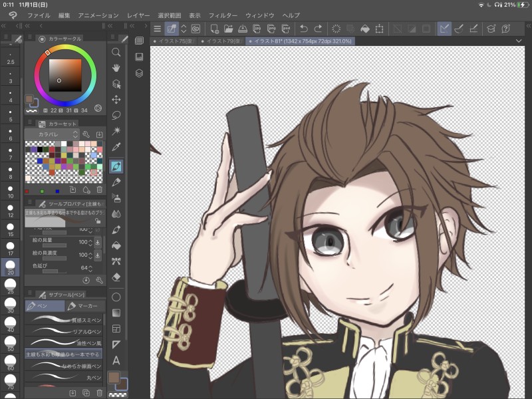Select the Fill bucket tool in tool palette

pos(116,245)
